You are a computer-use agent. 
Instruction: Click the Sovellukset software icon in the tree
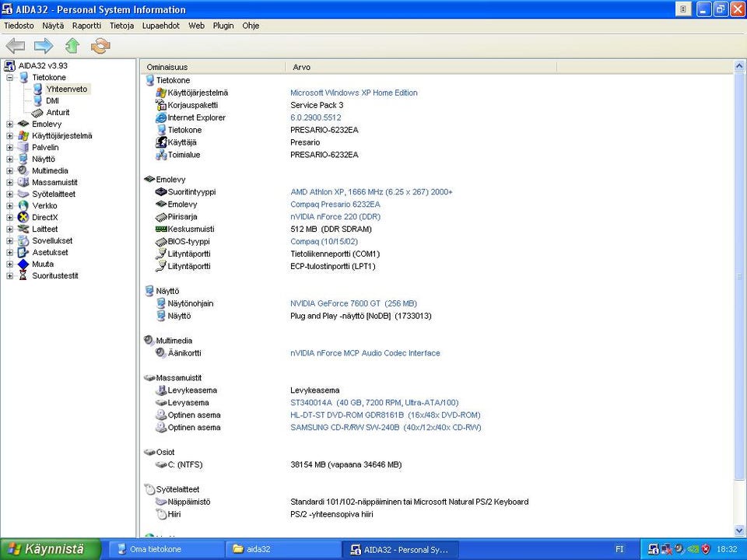click(23, 240)
